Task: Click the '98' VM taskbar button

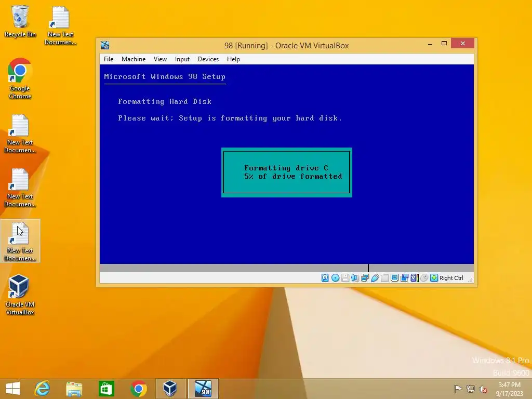Action: [203, 389]
